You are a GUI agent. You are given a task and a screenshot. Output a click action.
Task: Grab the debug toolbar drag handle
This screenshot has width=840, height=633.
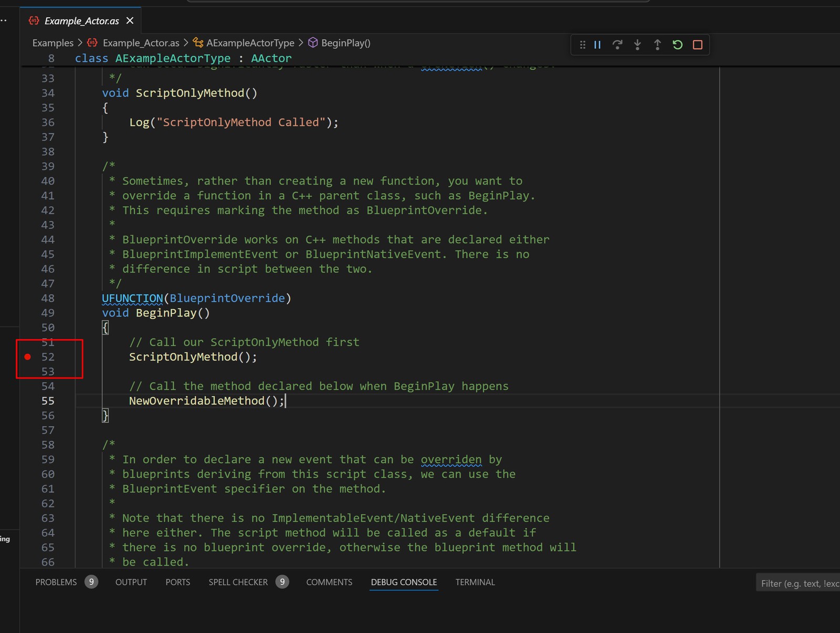click(582, 45)
